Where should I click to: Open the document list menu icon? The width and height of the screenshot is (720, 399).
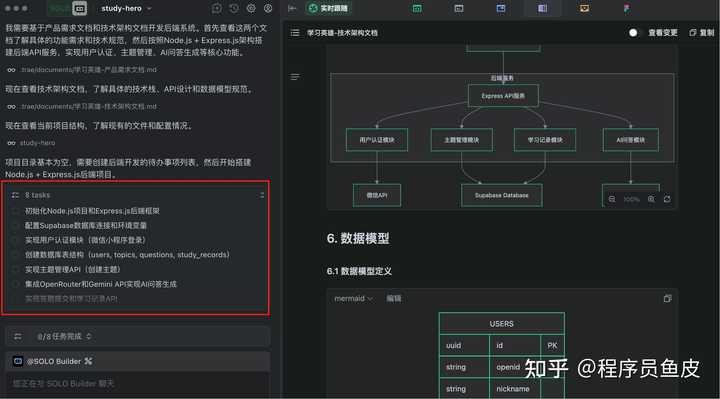295,33
